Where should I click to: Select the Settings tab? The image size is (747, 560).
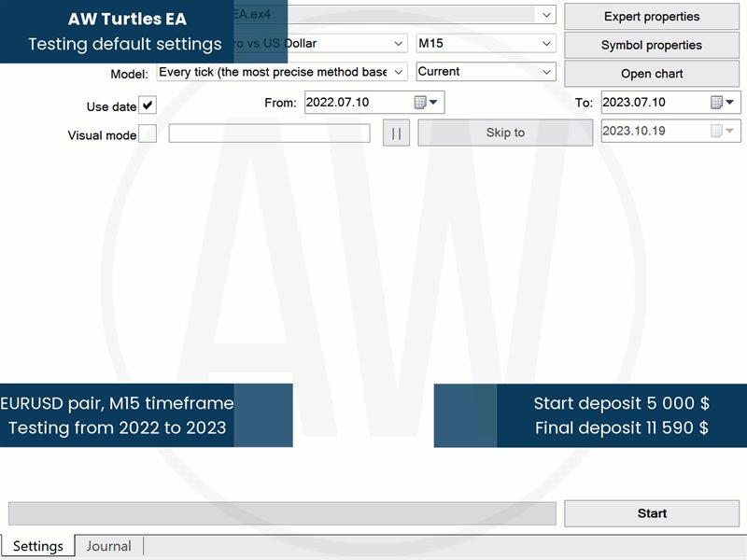(x=38, y=545)
